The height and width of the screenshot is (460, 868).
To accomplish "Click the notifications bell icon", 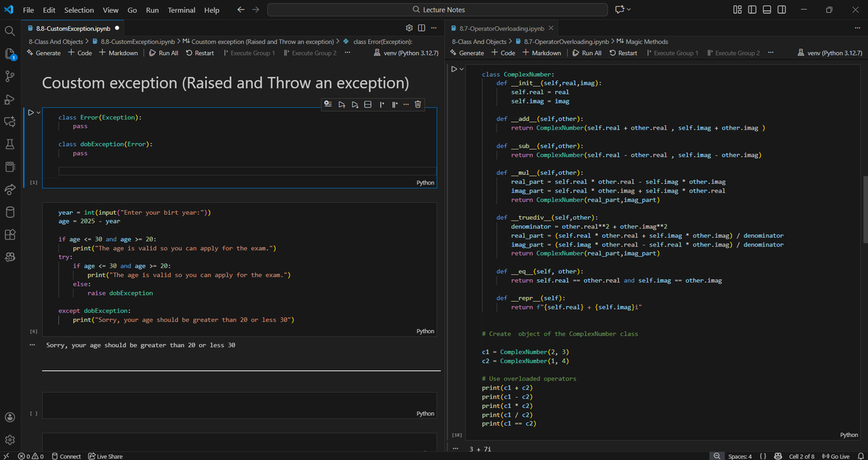I will [860, 456].
